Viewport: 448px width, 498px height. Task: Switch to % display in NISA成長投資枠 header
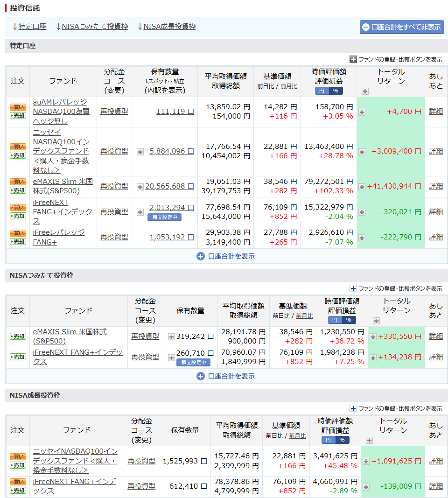click(342, 440)
